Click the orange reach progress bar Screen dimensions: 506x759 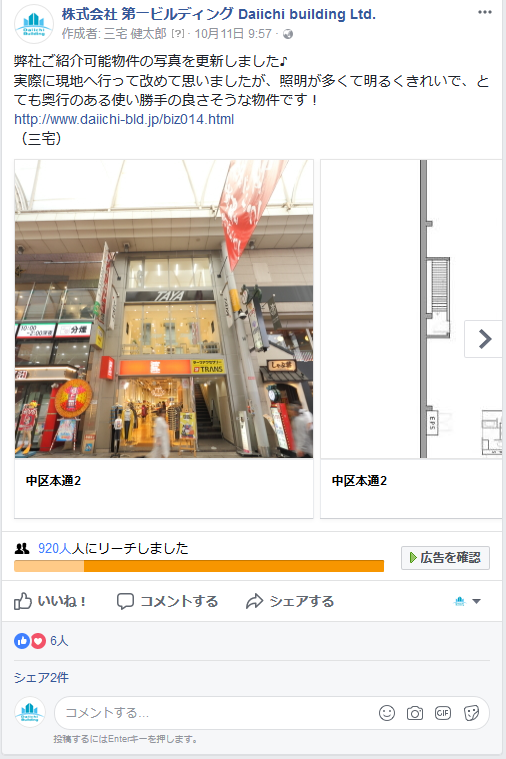click(x=199, y=566)
